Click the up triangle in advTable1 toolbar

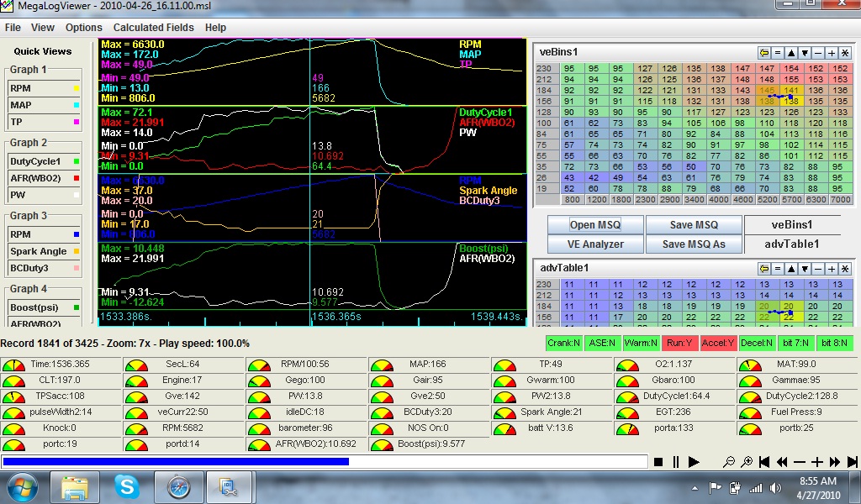[791, 268]
